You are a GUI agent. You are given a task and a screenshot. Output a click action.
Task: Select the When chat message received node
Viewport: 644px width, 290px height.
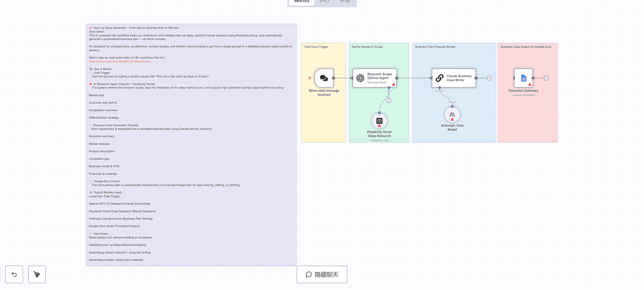click(324, 78)
